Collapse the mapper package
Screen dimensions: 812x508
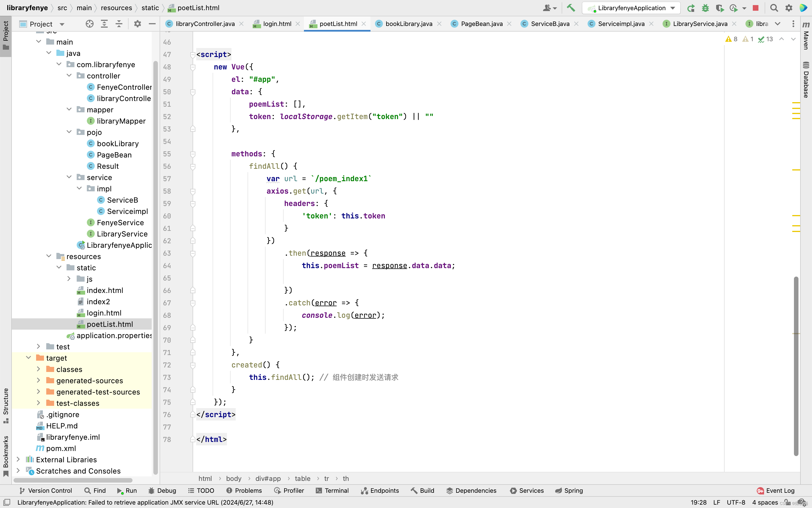click(69, 110)
